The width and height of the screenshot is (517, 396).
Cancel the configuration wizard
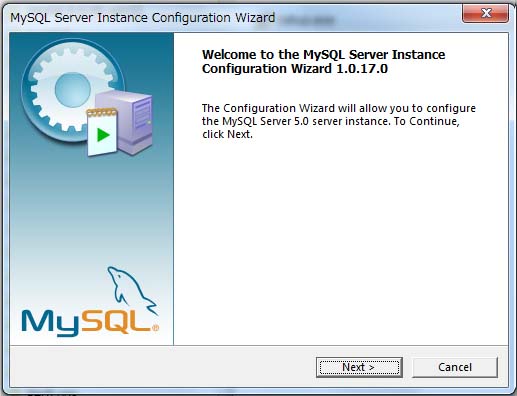tap(455, 367)
